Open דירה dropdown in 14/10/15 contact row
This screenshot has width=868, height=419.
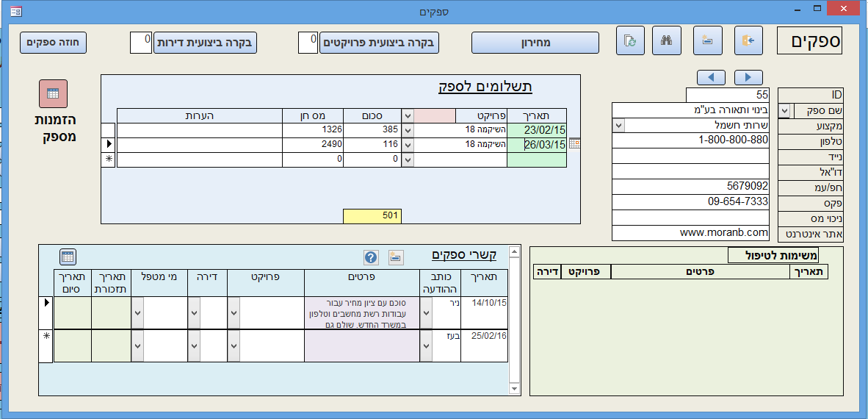tap(195, 313)
